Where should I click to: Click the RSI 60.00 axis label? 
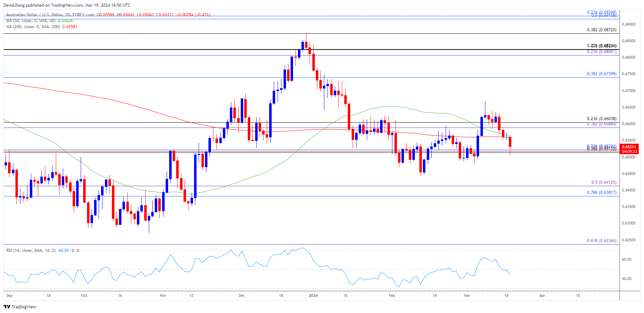pos(626,259)
